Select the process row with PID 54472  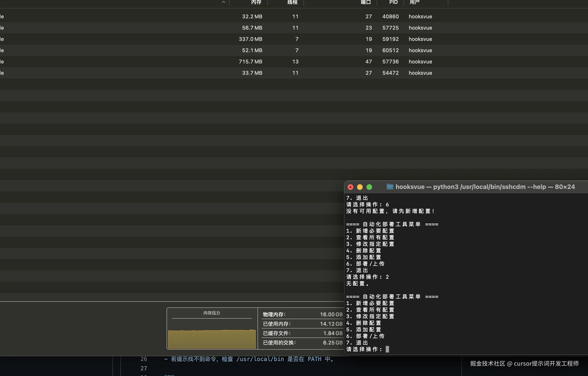coord(390,73)
